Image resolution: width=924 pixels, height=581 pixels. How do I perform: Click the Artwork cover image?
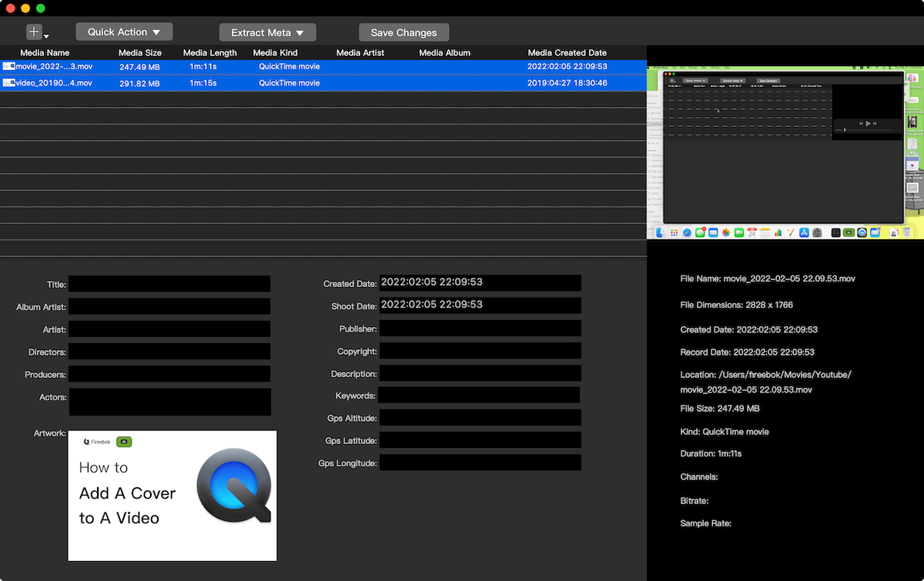pyautogui.click(x=172, y=496)
